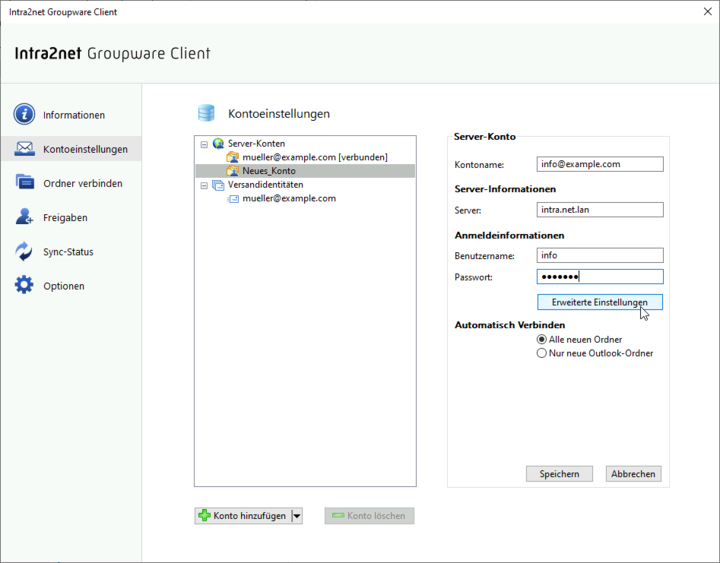The height and width of the screenshot is (563, 720).
Task: Click the Ordner verbinden folder icon
Action: point(24,182)
